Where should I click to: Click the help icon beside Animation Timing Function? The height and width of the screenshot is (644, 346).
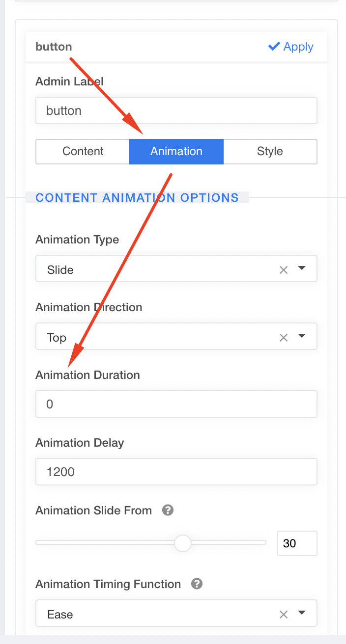click(x=197, y=584)
